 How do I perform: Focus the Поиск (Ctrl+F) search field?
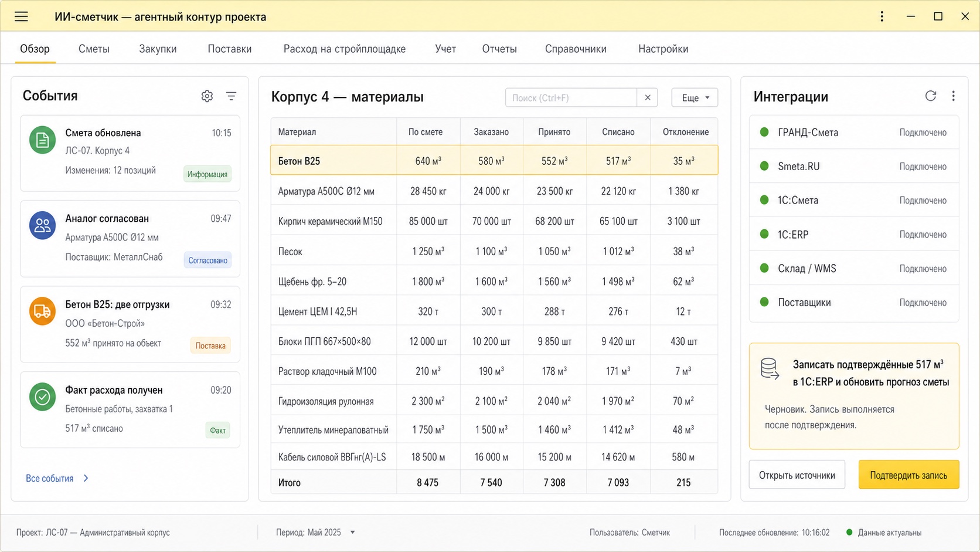[571, 97]
